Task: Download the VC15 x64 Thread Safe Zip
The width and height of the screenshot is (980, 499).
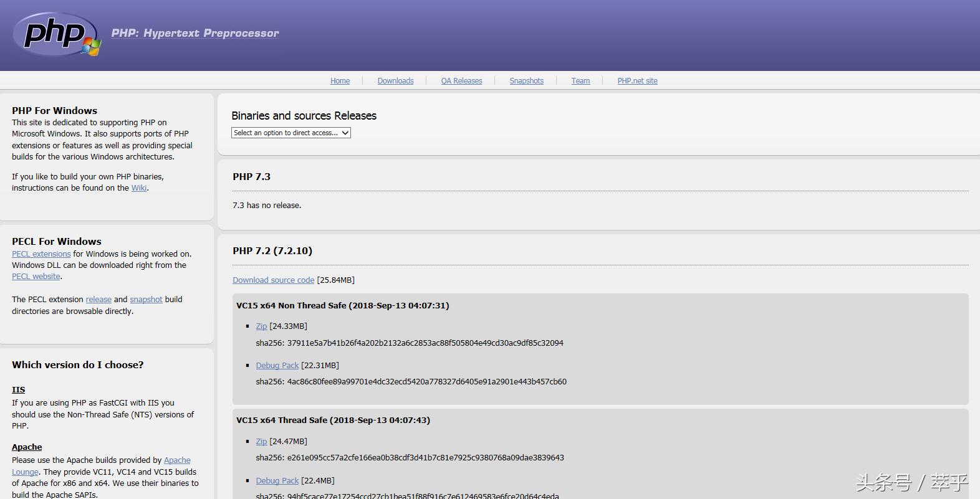Action: [x=261, y=442]
